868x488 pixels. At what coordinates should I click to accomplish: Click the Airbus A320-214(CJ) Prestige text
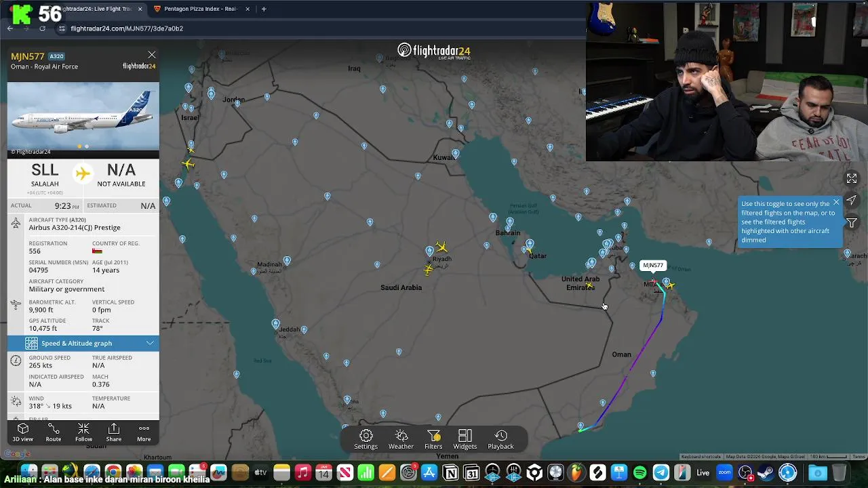(x=75, y=228)
